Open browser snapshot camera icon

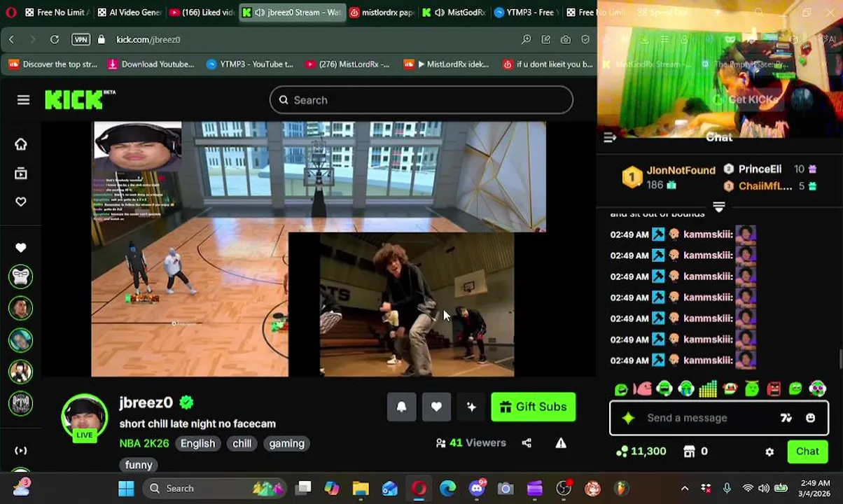pos(566,40)
